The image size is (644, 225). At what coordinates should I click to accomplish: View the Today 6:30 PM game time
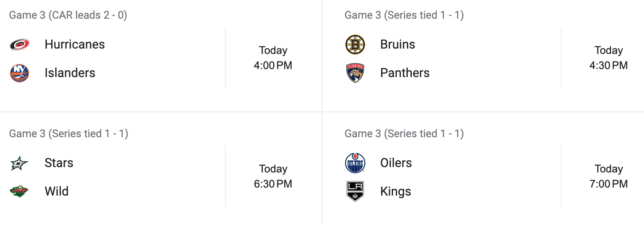[x=273, y=176]
